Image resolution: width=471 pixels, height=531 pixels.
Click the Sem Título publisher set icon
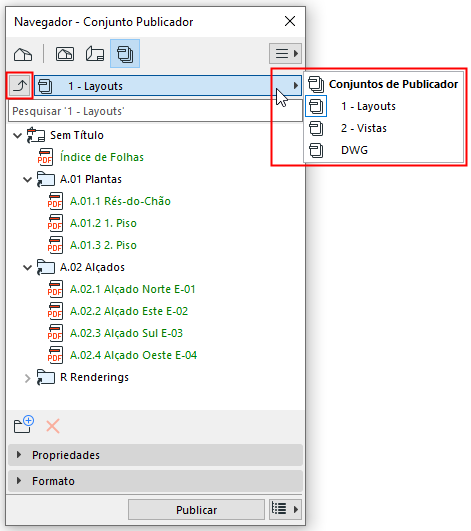pyautogui.click(x=36, y=135)
